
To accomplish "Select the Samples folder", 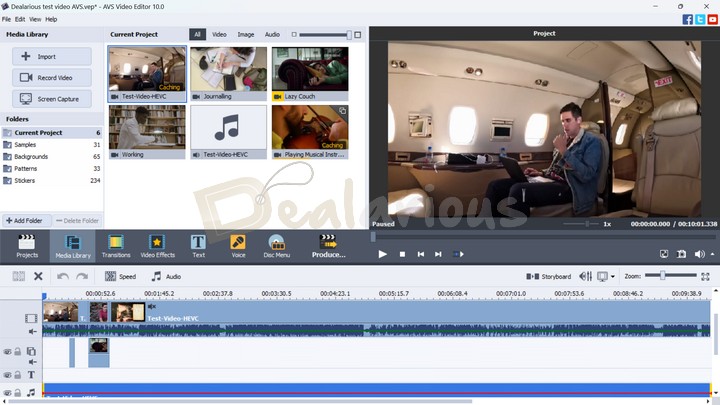I will [x=51, y=145].
